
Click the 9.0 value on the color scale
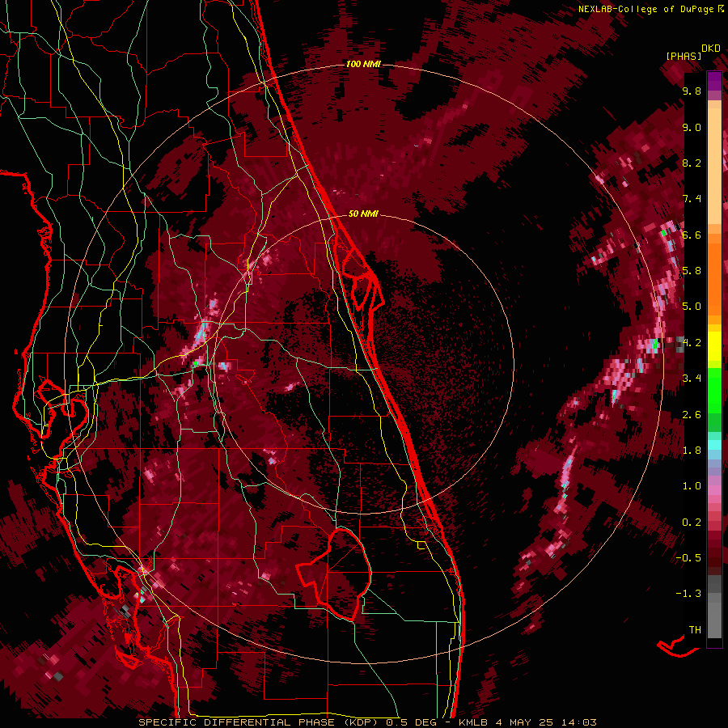[x=692, y=127]
